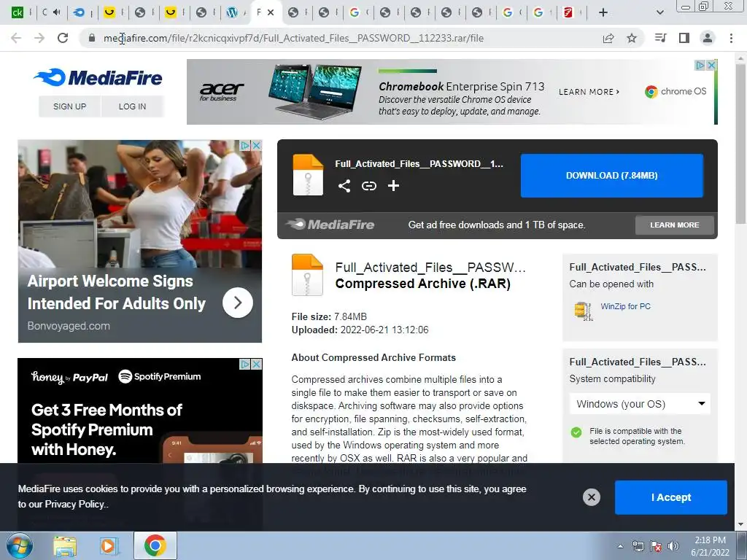View site info via the padlock icon
Viewport: 747px width, 560px height.
pyautogui.click(x=92, y=38)
